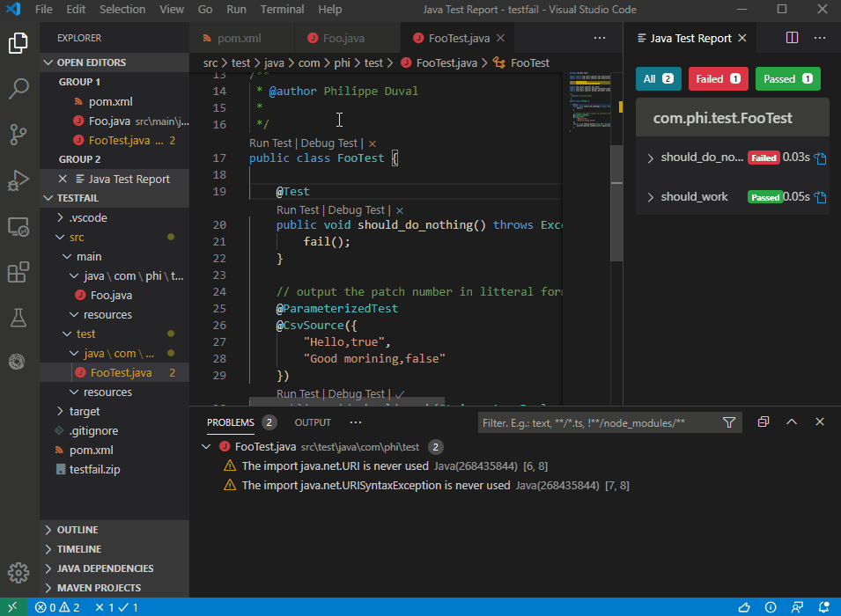841x616 pixels.
Task: Close the FooTest.java tab
Action: pyautogui.click(x=500, y=38)
